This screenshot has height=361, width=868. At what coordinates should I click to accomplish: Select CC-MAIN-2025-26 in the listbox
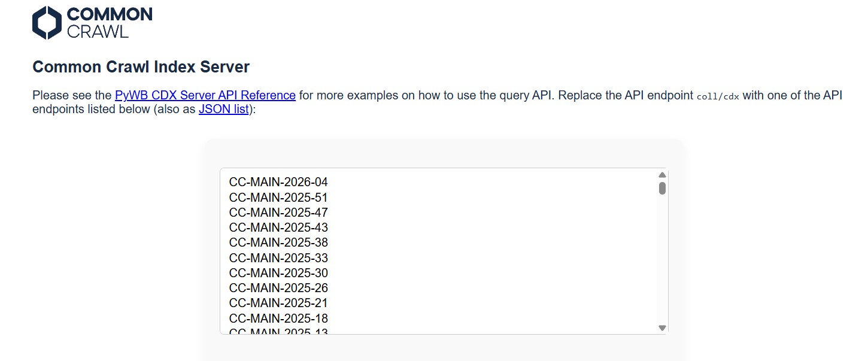click(278, 288)
